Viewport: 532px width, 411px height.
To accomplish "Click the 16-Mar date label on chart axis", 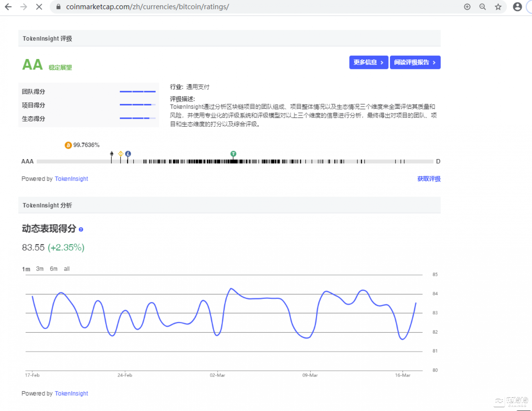I will (403, 375).
